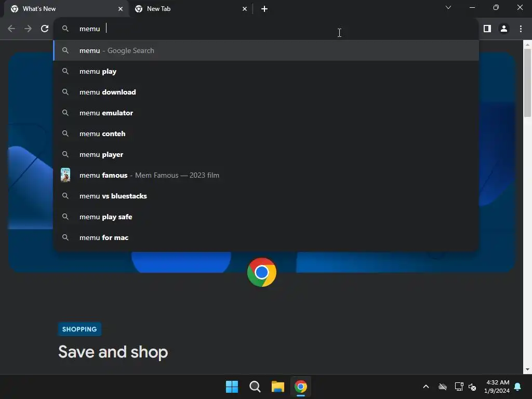
Task: Click the muted volume tray icon
Action: click(x=472, y=387)
